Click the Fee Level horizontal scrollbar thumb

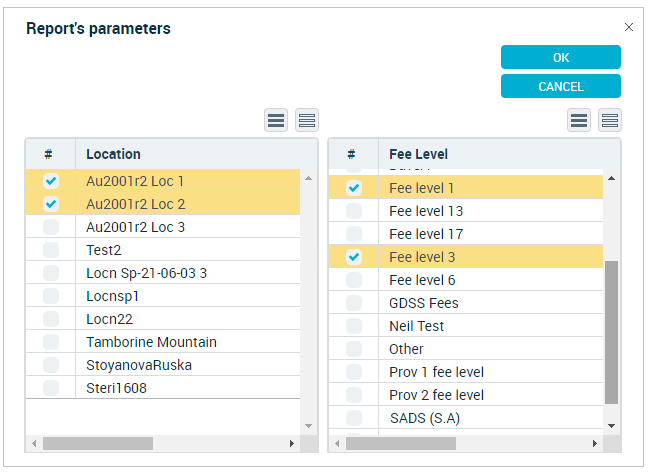401,443
